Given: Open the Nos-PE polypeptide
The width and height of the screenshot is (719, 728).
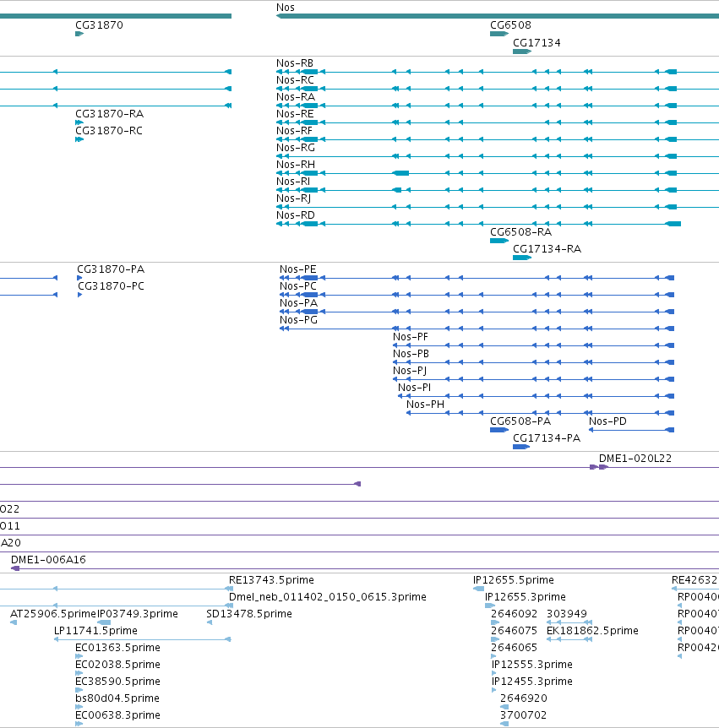Looking at the screenshot, I should coord(297,269).
